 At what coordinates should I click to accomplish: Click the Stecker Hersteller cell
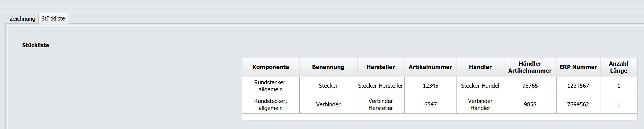tap(380, 86)
